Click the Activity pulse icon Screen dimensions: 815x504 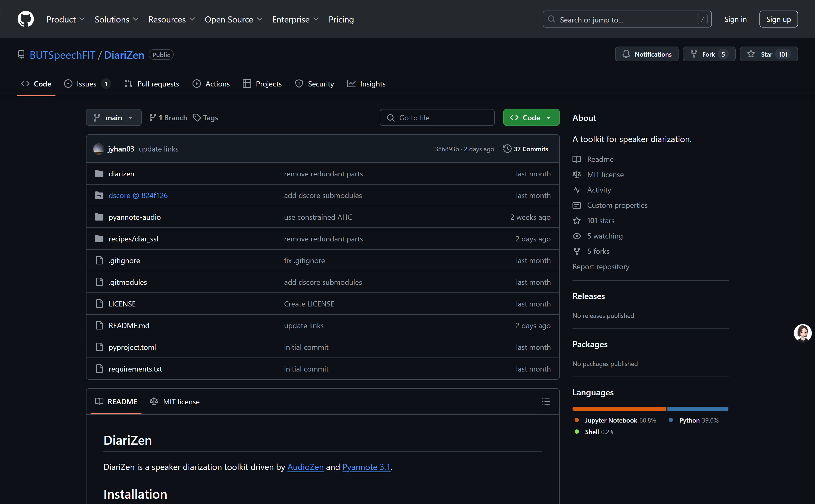(577, 190)
